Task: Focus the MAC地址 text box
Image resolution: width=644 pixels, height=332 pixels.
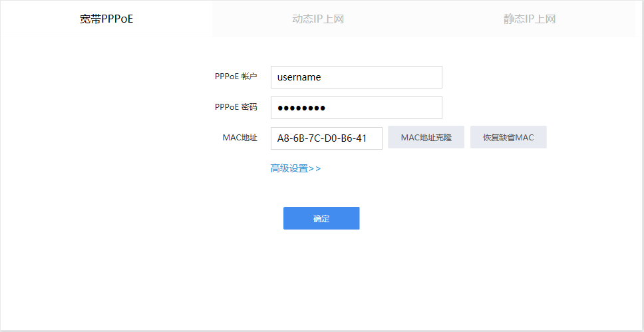Action: coord(326,138)
